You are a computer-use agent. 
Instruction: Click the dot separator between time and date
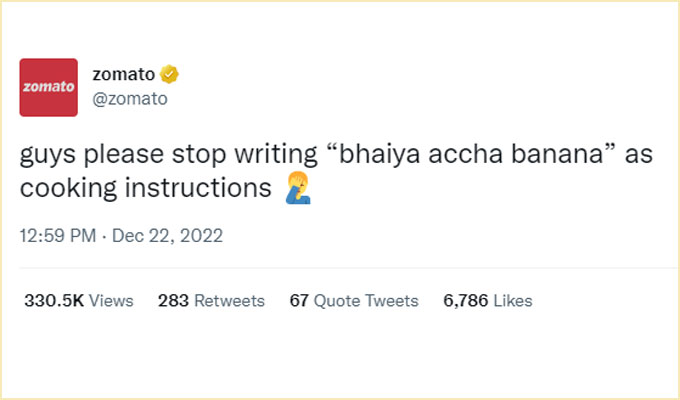(104, 236)
